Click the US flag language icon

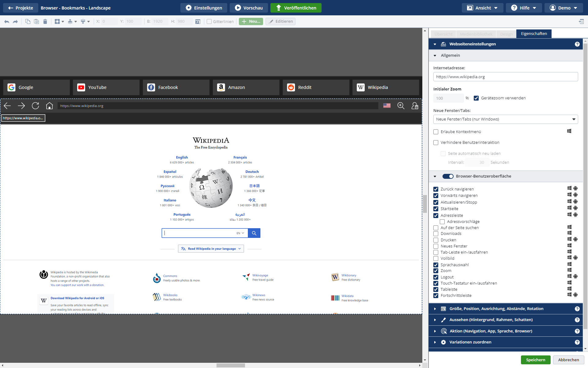(387, 106)
